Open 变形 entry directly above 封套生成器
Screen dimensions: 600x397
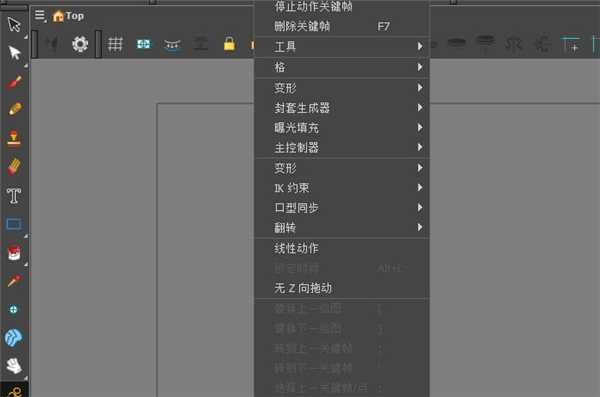tap(342, 88)
